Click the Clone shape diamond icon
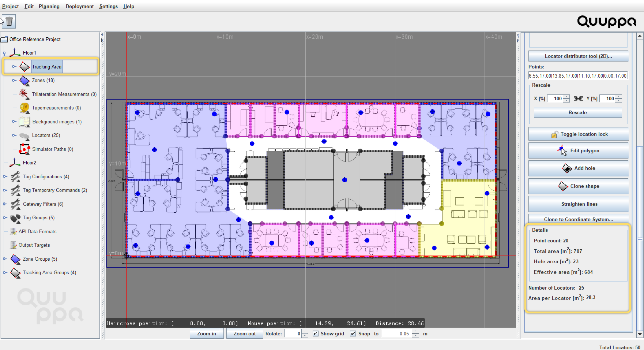Viewport: 644px width, 350px height. coord(563,186)
